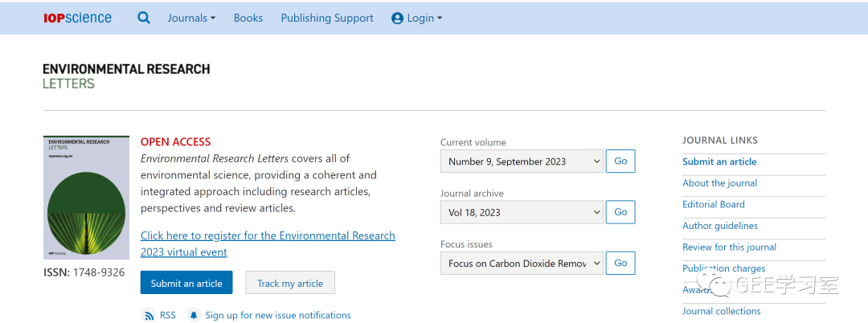Open the journal cover thumbnail
Image resolution: width=868 pixels, height=323 pixels.
(86, 198)
